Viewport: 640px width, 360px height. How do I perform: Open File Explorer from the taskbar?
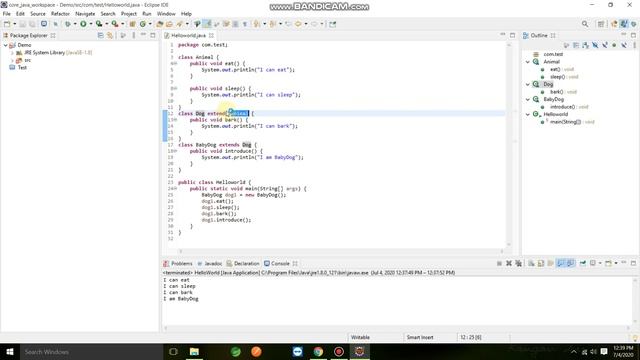pyautogui.click(x=194, y=352)
